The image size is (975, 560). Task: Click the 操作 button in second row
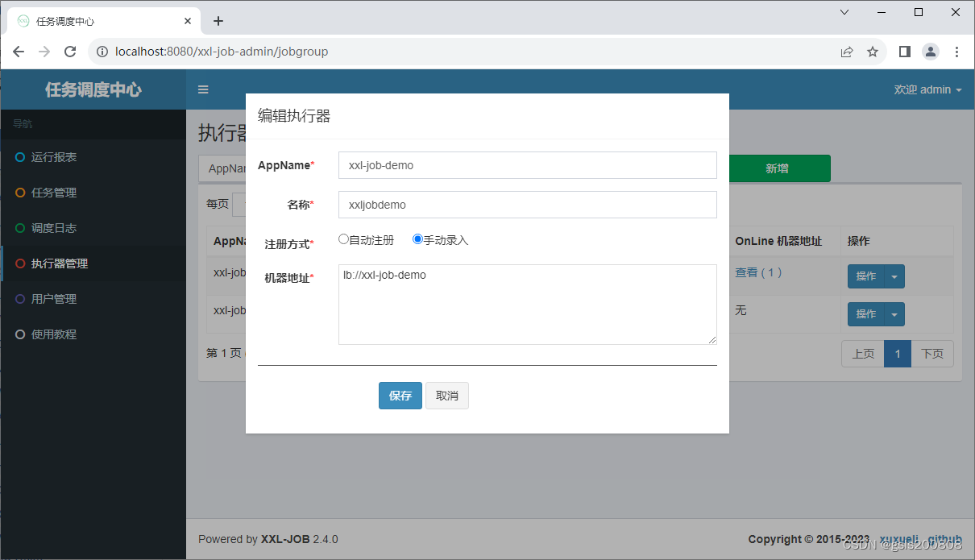(866, 314)
